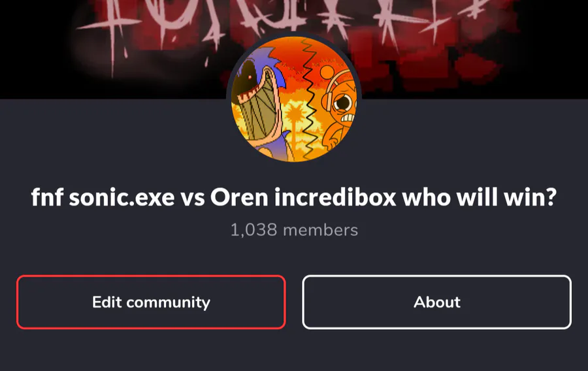This screenshot has width=588, height=371.
Task: Tap the word "Oren" in title
Action: [x=239, y=197]
